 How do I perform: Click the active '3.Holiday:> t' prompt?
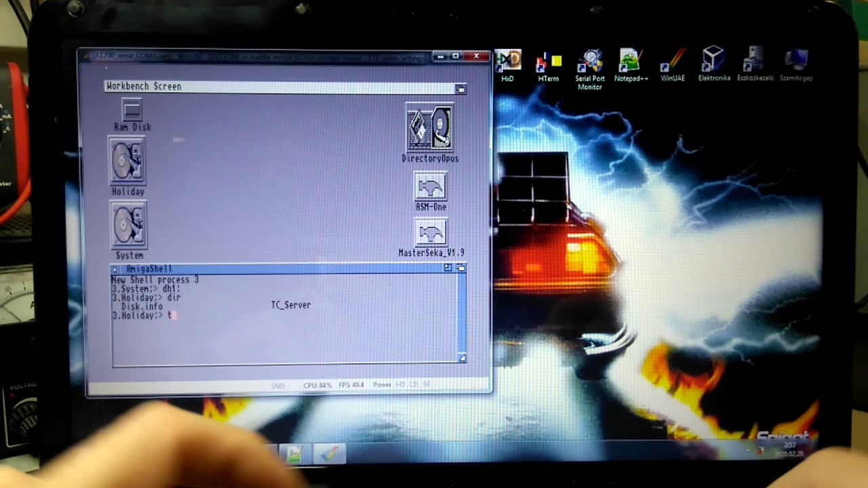[x=143, y=315]
